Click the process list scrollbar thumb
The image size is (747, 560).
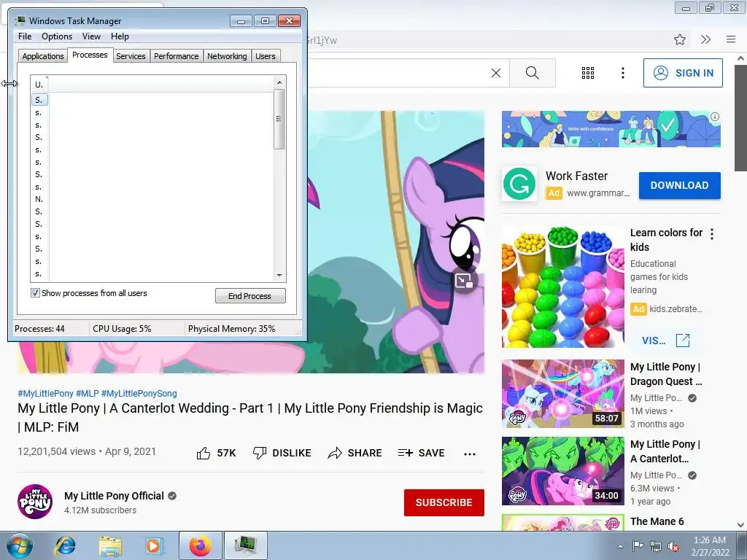click(x=279, y=119)
